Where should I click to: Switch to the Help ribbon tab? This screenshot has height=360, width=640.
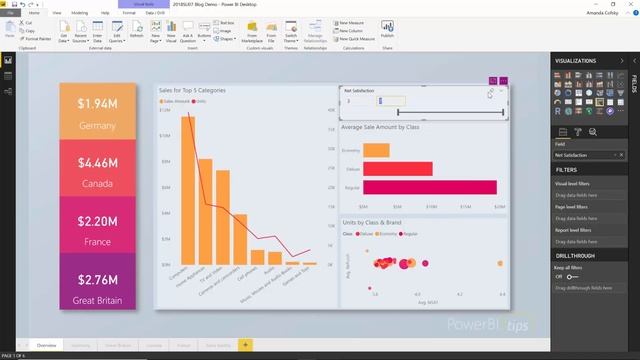pos(105,13)
